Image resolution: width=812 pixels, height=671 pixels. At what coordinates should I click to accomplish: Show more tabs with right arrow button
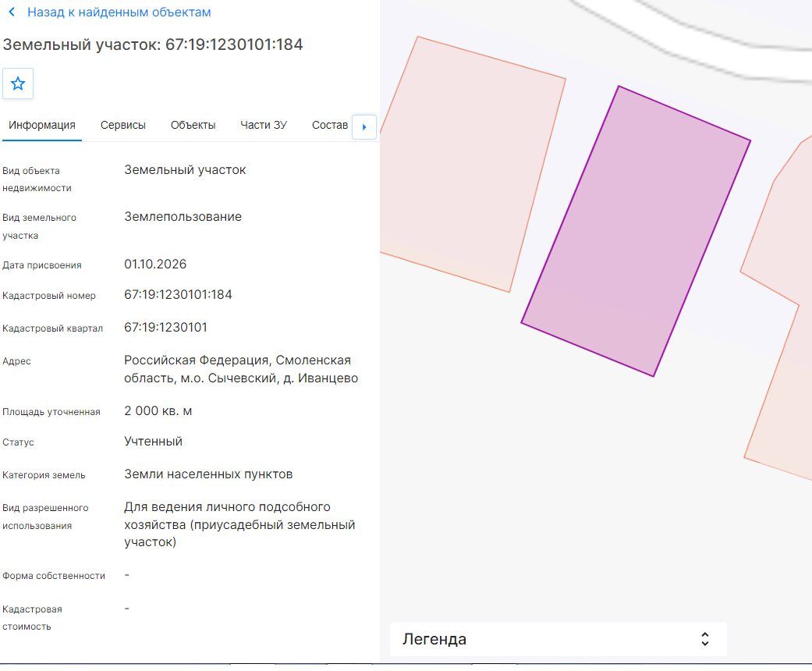point(364,127)
